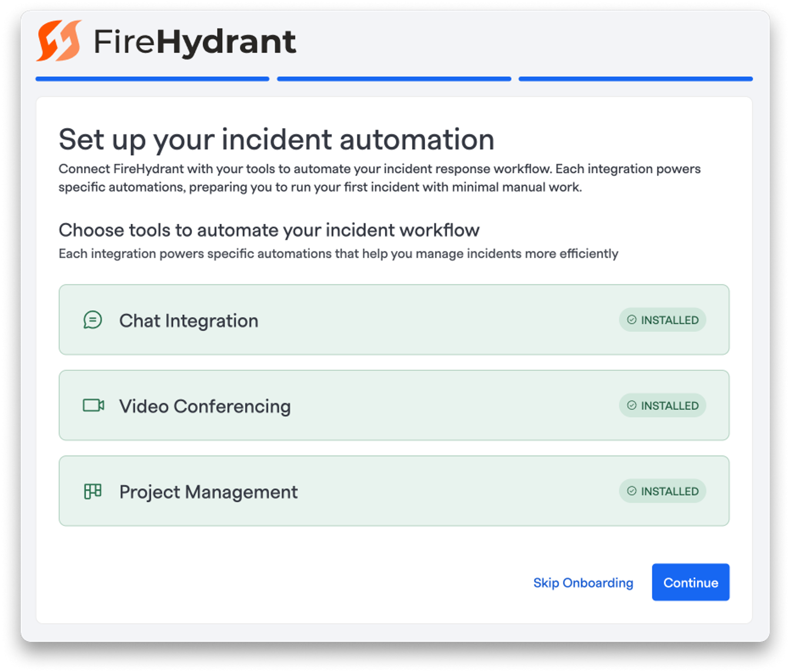The height and width of the screenshot is (672, 790).
Task: Click the video camera icon
Action: point(93,406)
